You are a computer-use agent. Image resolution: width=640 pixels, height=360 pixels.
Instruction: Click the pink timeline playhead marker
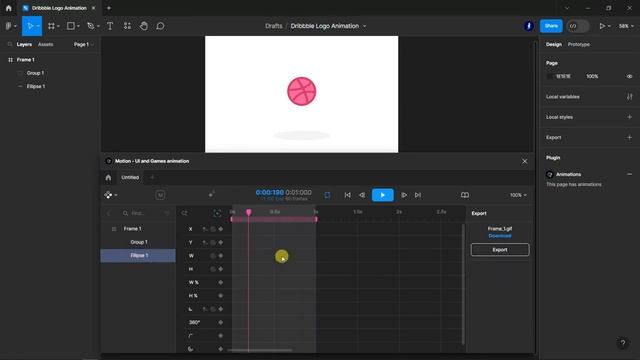tap(248, 212)
